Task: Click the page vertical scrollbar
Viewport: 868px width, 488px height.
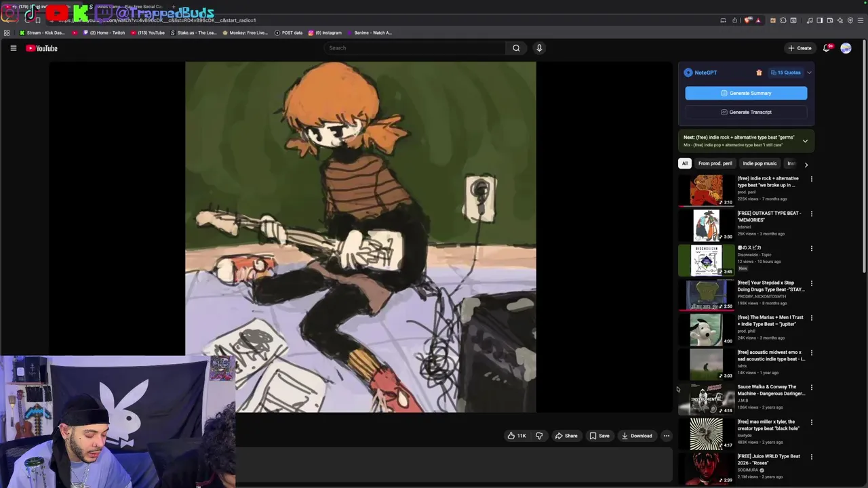Action: coord(865,156)
